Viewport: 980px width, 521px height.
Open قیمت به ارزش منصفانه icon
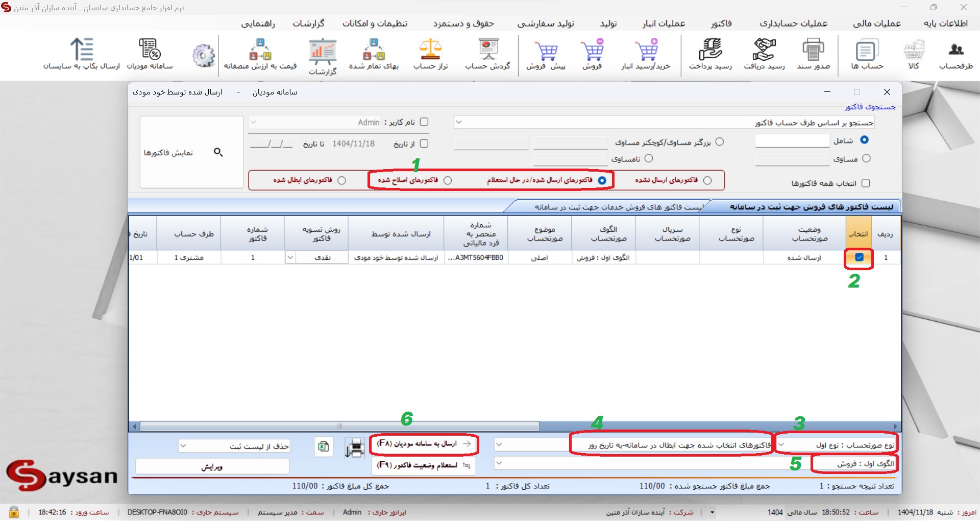260,54
